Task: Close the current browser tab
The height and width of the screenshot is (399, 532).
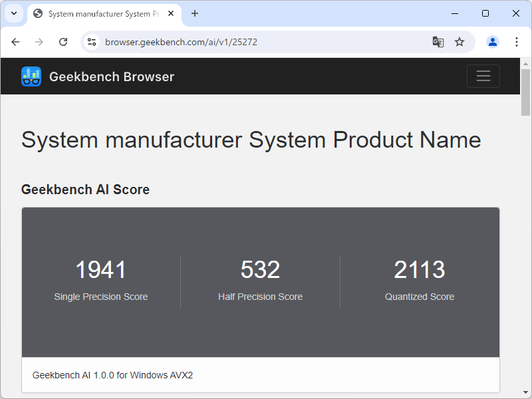Action: click(171, 13)
